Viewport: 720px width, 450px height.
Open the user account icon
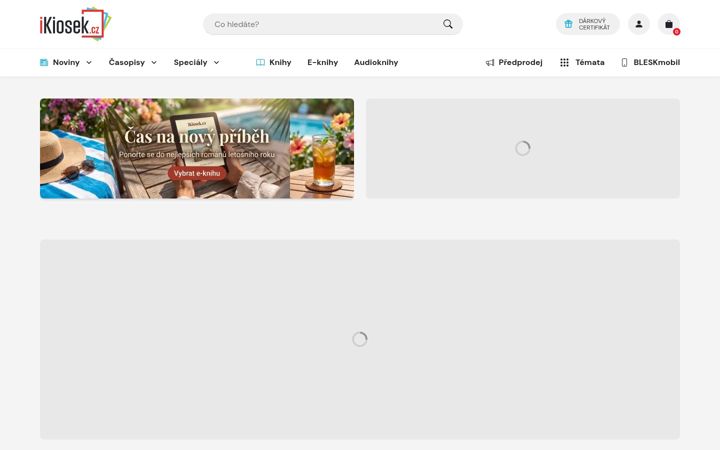(639, 24)
